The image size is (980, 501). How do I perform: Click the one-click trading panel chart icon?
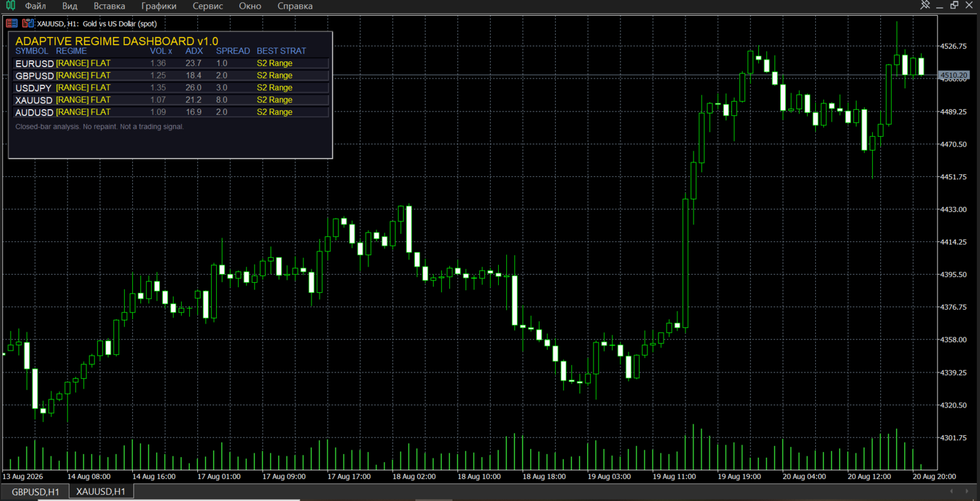coord(28,23)
